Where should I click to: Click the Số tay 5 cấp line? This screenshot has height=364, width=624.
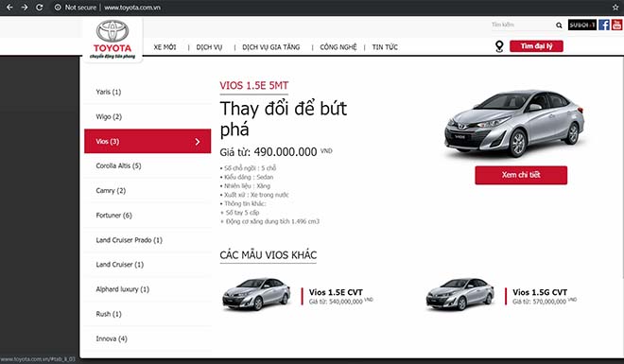click(240, 213)
